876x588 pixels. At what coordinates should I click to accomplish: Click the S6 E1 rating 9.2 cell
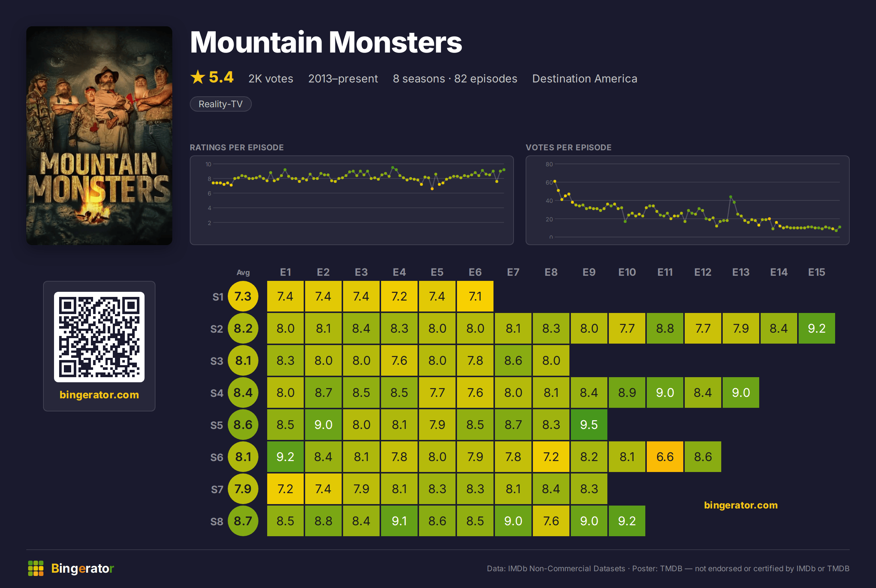click(285, 457)
